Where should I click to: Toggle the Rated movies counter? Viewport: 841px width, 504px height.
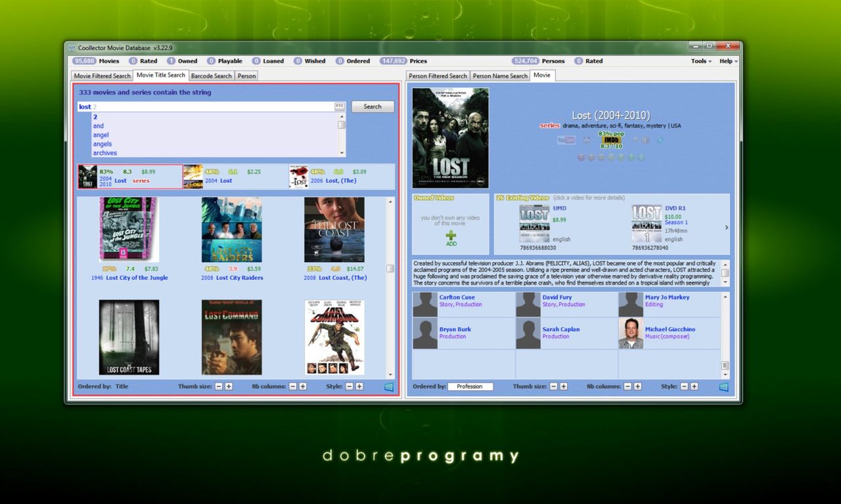pyautogui.click(x=143, y=61)
